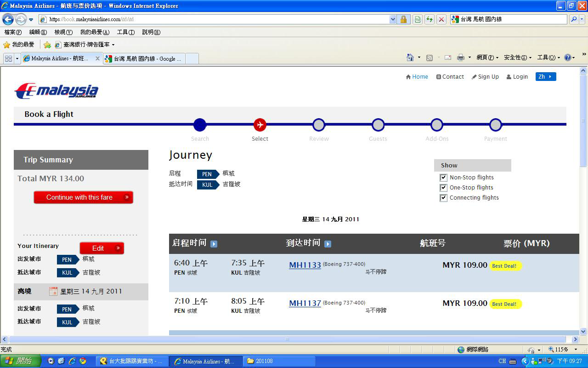588x368 pixels.
Task: Open 檢視(V) View menu
Action: pyautogui.click(x=63, y=32)
